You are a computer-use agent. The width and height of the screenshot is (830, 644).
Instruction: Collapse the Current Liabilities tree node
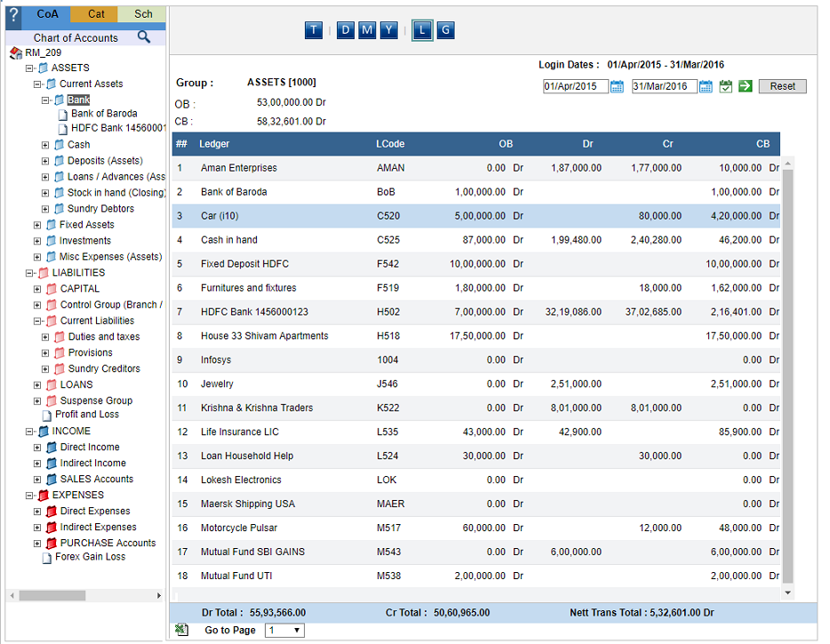click(x=37, y=322)
